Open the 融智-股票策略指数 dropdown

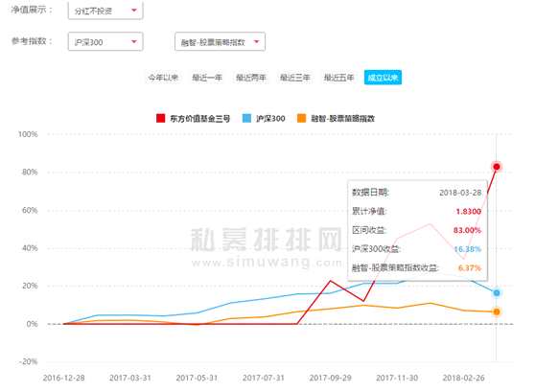(x=220, y=41)
